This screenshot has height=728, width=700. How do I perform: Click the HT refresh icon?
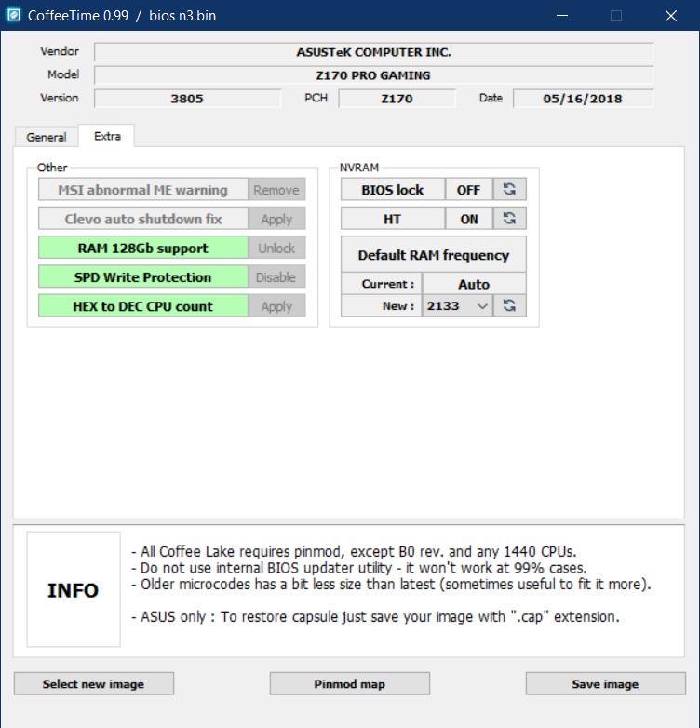click(509, 218)
